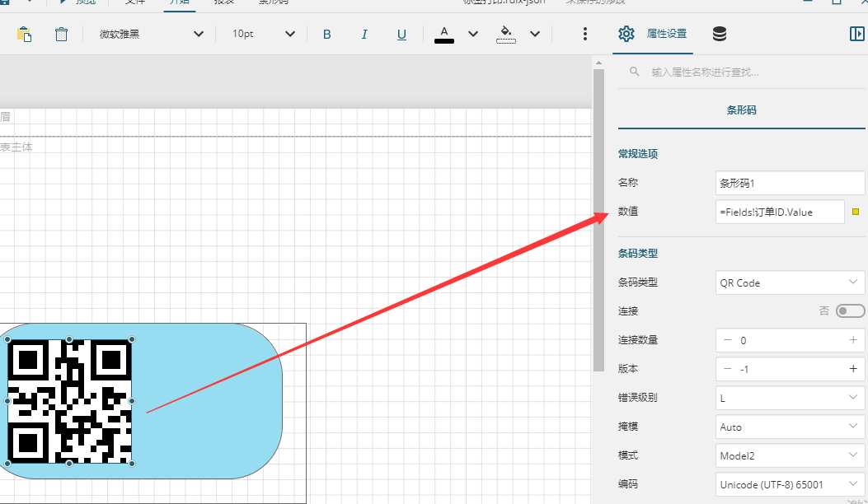
Task: Apply the paint bucket fill color
Action: tap(506, 35)
